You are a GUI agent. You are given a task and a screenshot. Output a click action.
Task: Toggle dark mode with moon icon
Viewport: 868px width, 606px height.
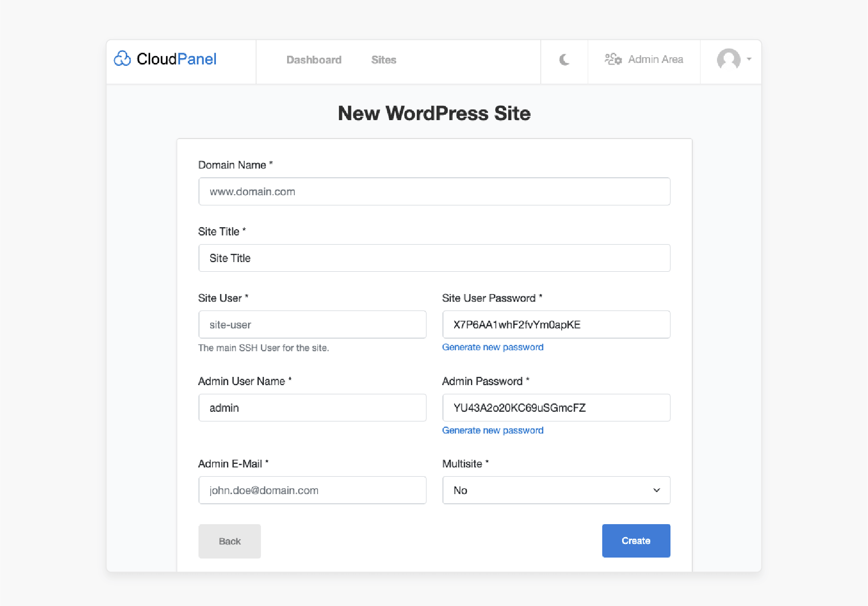click(x=564, y=60)
